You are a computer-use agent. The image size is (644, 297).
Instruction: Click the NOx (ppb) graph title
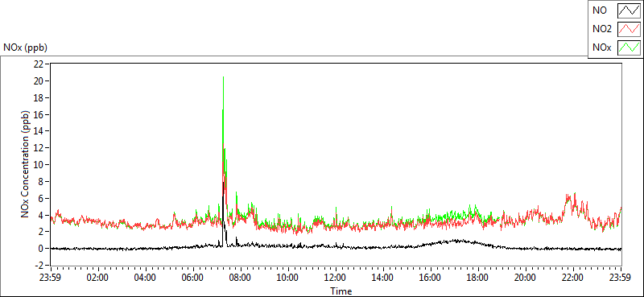pyautogui.click(x=26, y=47)
